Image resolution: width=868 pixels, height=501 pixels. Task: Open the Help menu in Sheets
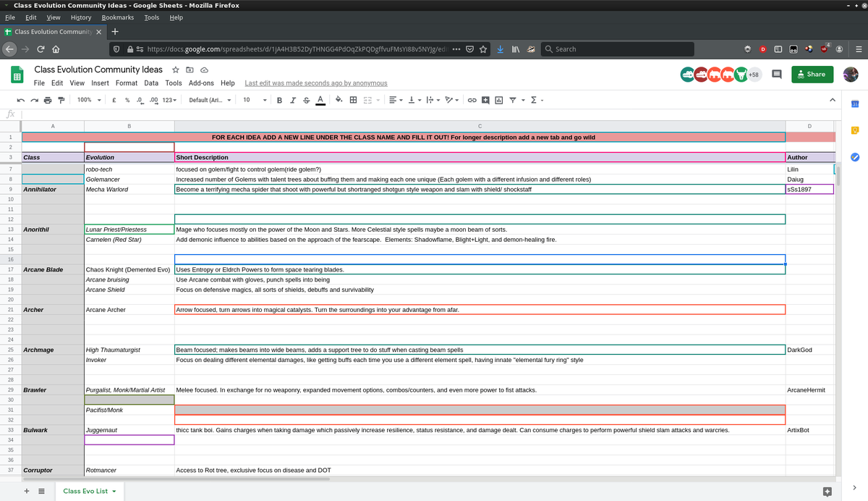click(228, 83)
